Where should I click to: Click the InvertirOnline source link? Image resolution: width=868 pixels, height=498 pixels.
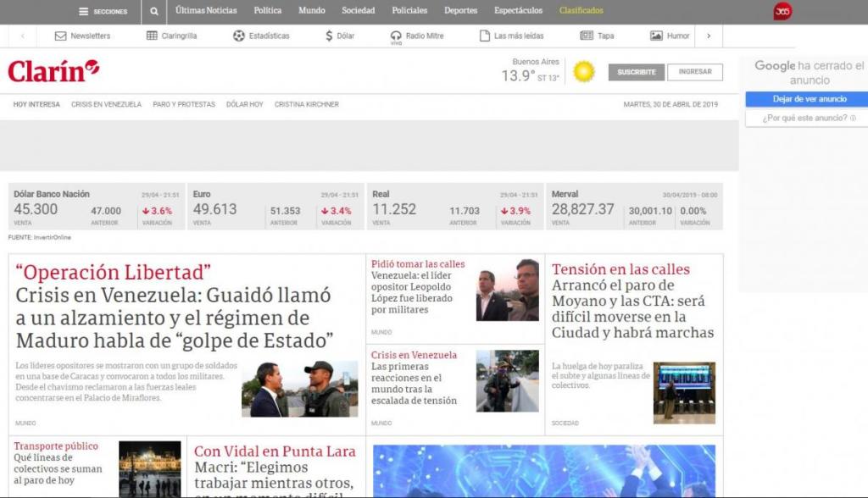[52, 237]
